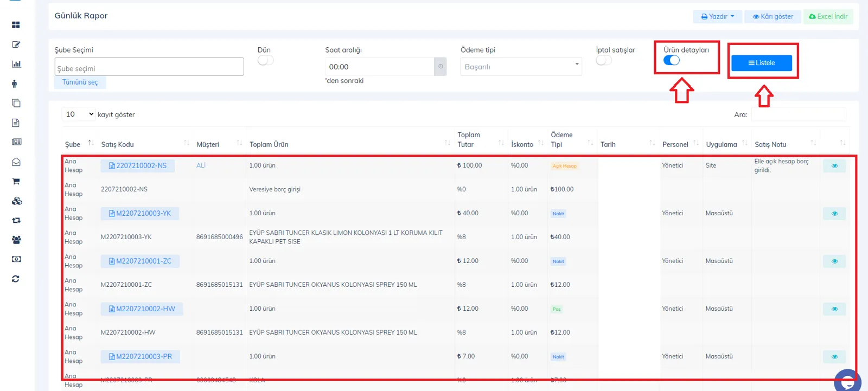Open the Ödeme tipi dropdown

pos(521,67)
